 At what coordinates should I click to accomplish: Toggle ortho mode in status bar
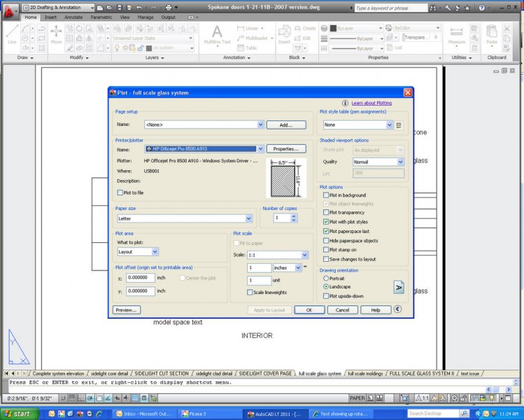[81, 398]
